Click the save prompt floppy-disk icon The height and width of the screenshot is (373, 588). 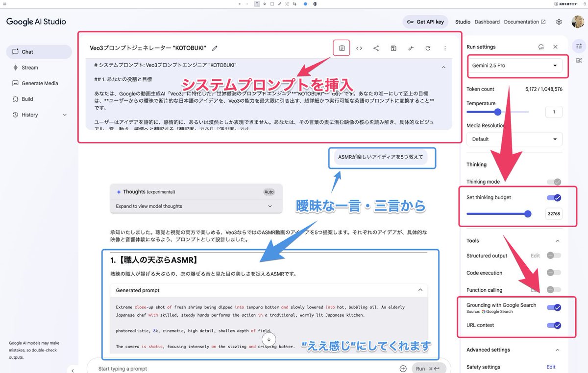[393, 48]
